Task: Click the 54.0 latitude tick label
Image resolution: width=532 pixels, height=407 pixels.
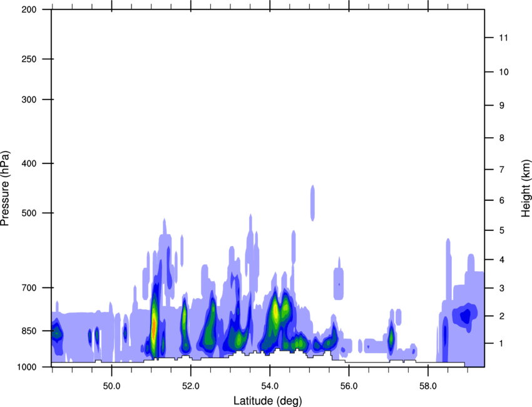Action: 270,386
